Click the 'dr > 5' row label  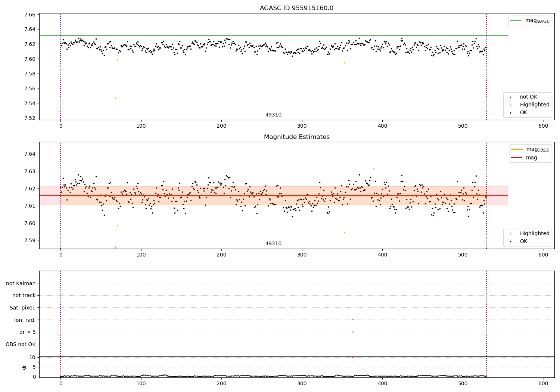coord(28,332)
